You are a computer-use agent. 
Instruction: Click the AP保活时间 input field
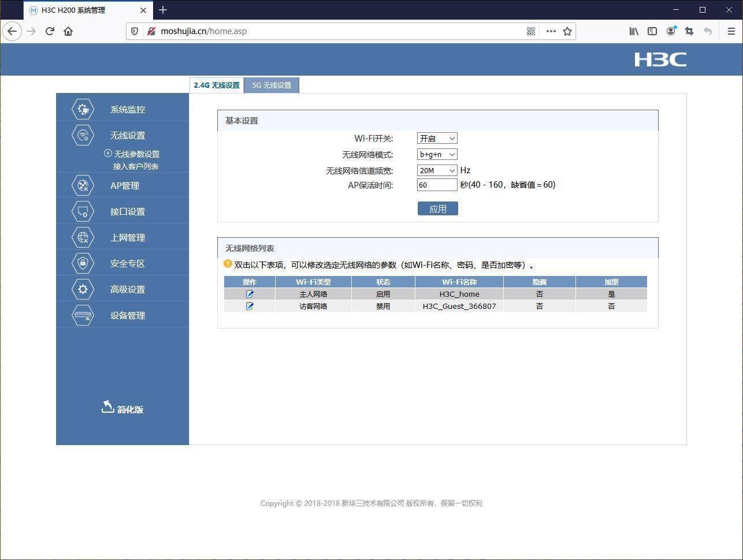[x=437, y=185]
